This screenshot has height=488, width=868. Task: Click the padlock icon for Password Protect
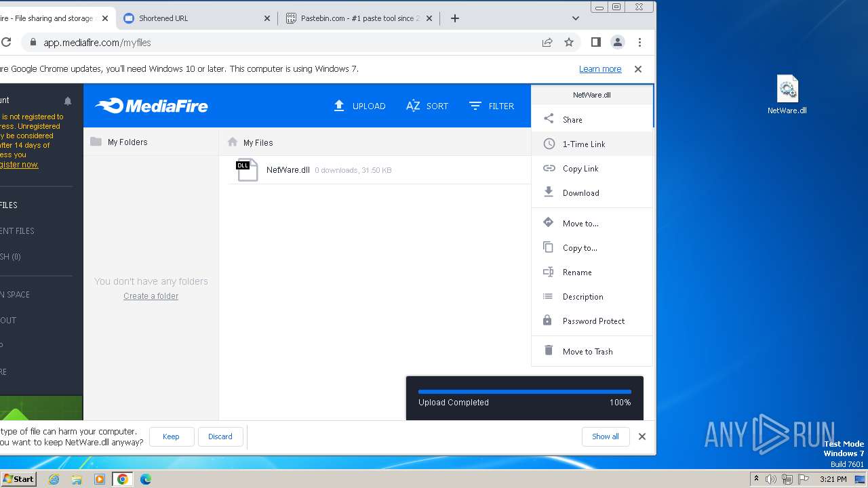(x=547, y=320)
